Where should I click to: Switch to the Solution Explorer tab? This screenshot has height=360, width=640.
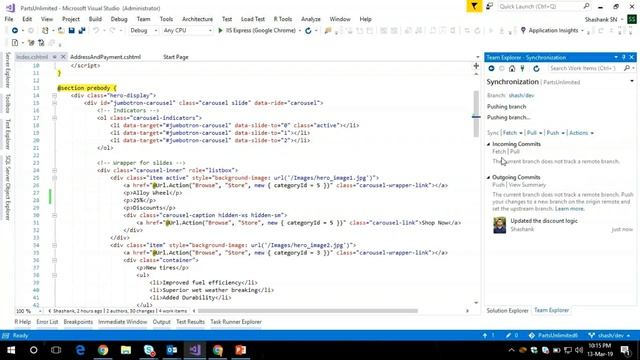(507, 311)
